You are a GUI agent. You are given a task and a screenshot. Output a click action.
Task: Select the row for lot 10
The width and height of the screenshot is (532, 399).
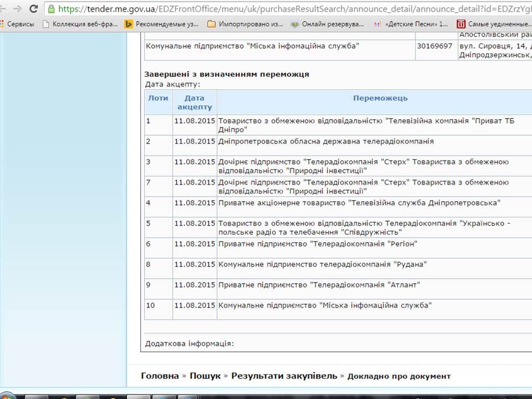(277, 305)
